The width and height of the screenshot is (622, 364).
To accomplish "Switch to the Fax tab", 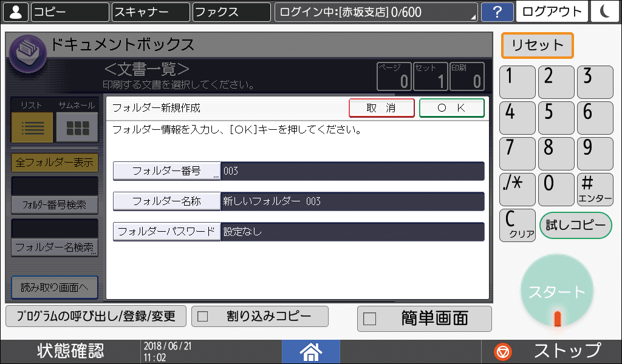I will point(231,11).
